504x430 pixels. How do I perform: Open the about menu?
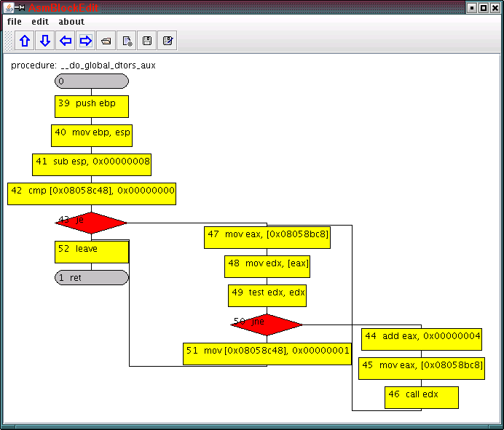71,22
